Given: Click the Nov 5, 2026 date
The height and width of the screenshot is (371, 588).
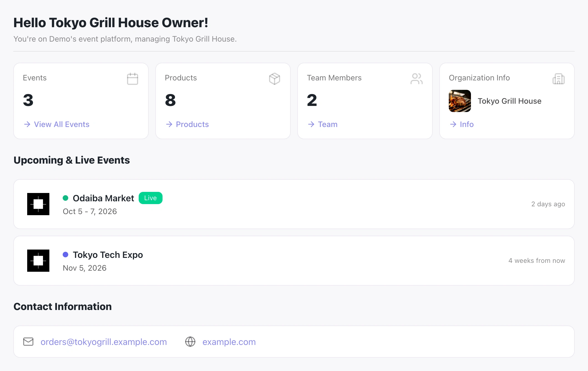Looking at the screenshot, I should point(85,268).
